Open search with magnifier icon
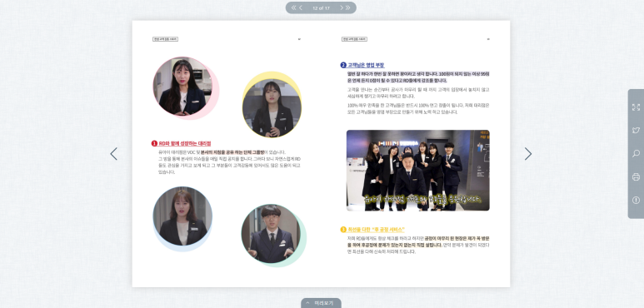Viewport: 644px width, 308px height. [636, 154]
